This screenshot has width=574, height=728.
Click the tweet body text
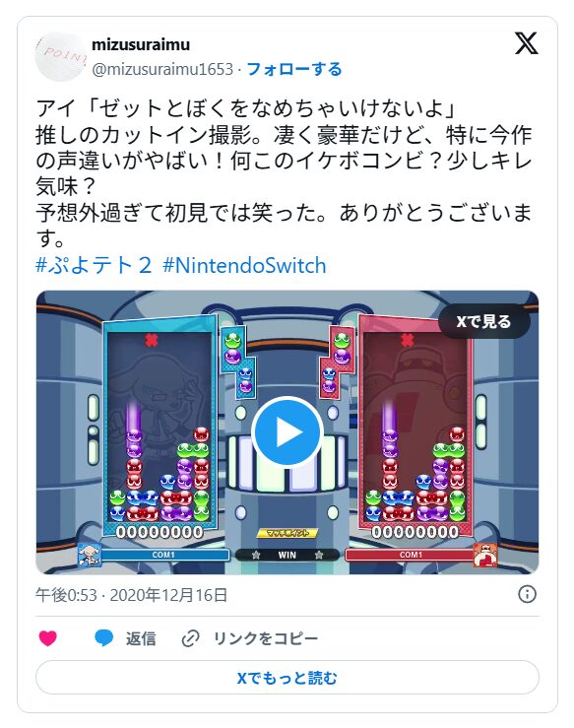[x=284, y=173]
